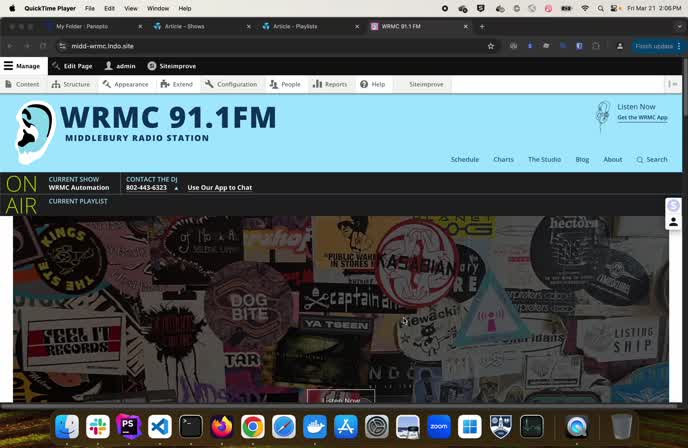Screen dimensions: 688x448
Task: Open the Reports admin menu
Action: pyautogui.click(x=330, y=84)
